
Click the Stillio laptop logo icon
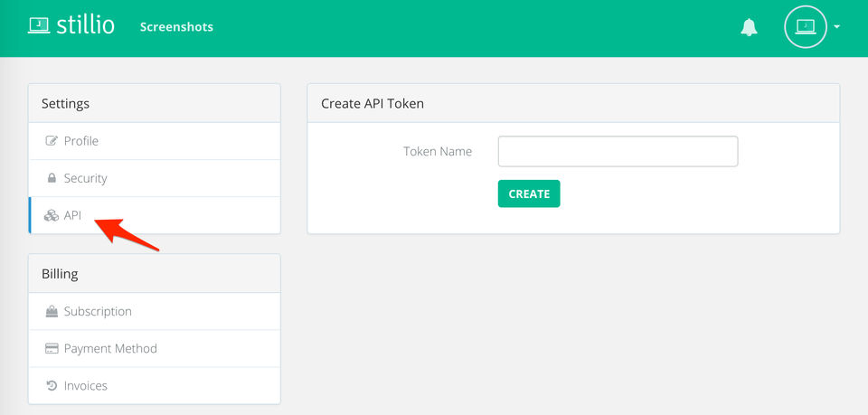click(39, 25)
